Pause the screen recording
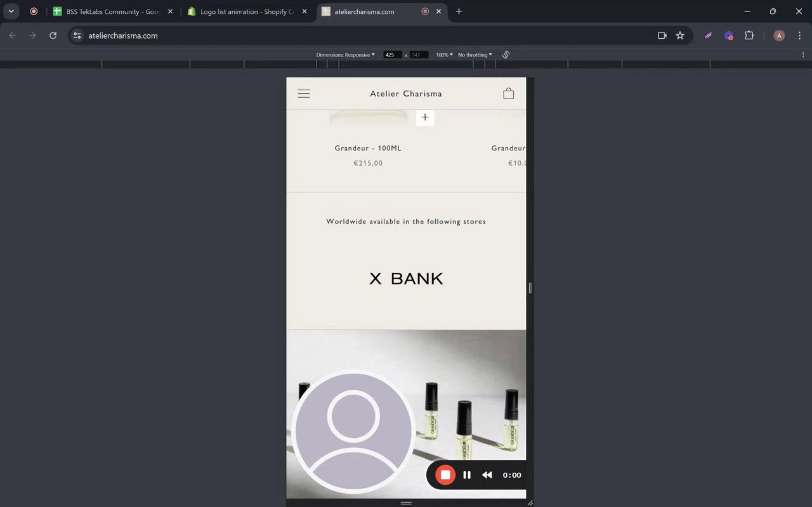 (467, 475)
